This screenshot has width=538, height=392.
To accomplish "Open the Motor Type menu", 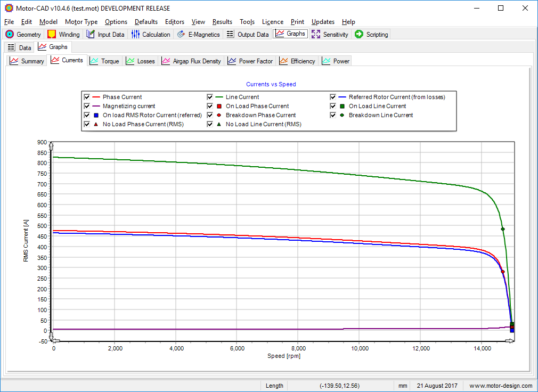I will coord(81,22).
